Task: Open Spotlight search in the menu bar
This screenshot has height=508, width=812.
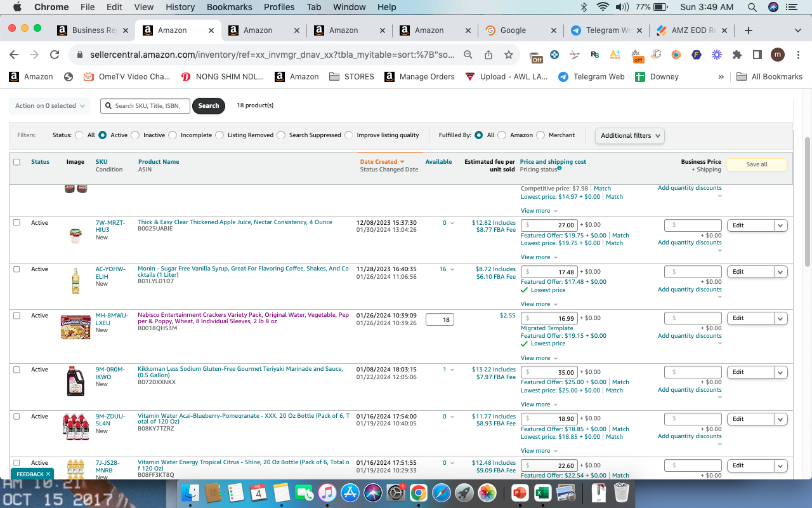Action: pos(752,7)
